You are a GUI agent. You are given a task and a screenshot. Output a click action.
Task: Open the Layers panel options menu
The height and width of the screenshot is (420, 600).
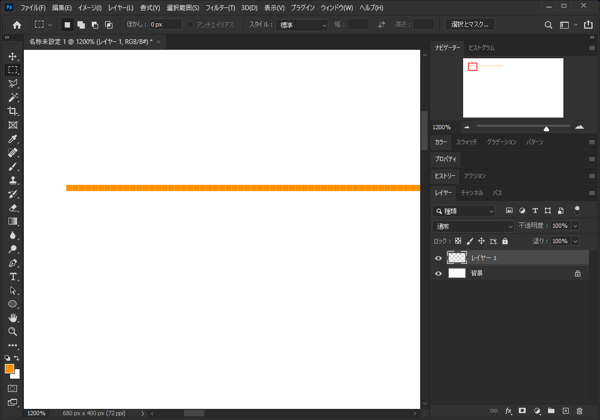pos(592,193)
